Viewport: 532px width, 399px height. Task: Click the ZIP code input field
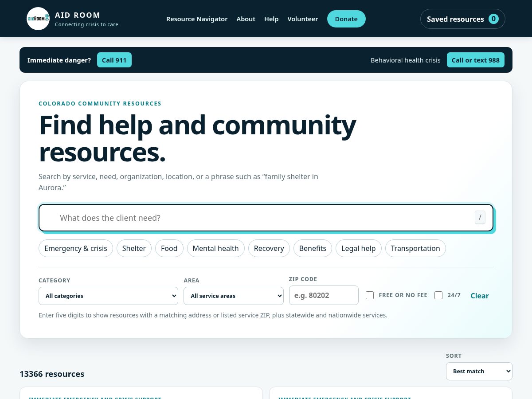coord(324,295)
